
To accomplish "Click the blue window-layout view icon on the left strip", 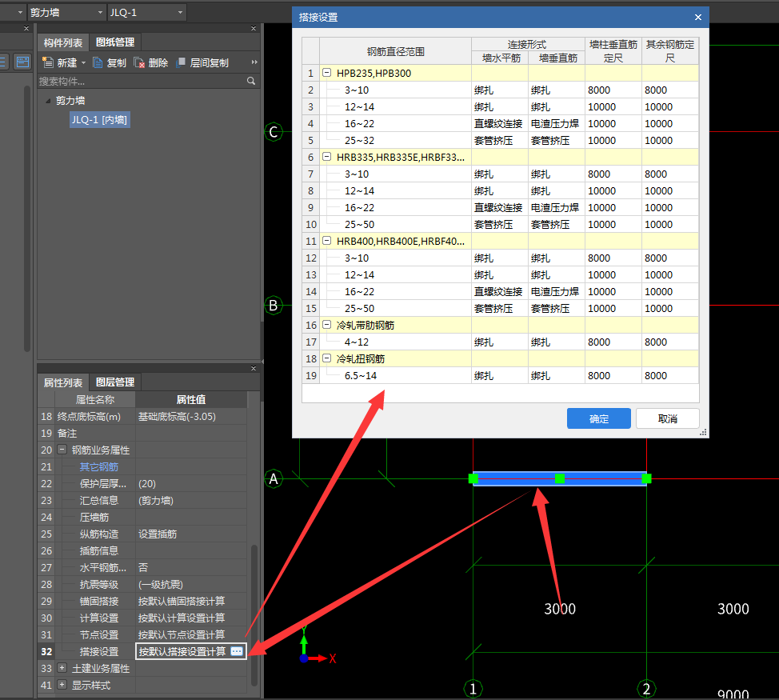I will pyautogui.click(x=22, y=62).
